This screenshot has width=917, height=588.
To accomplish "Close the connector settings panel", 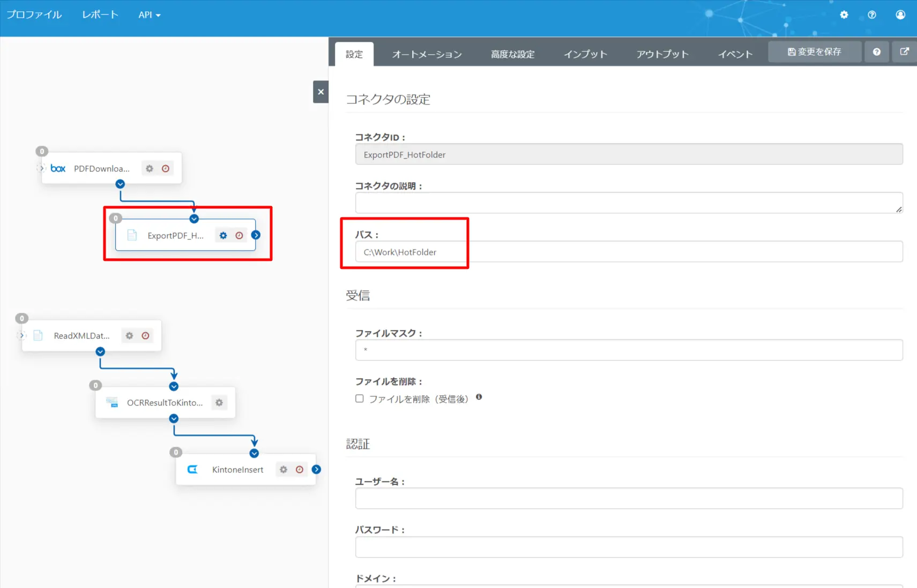I will (320, 92).
